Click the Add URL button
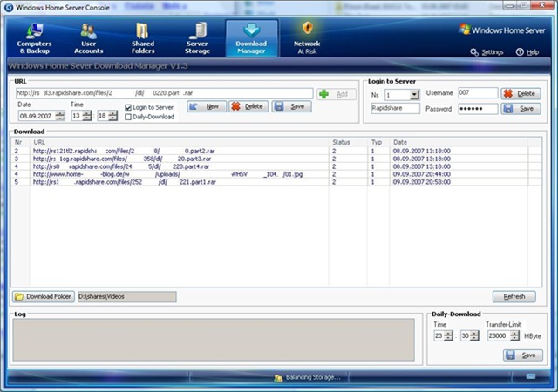 (x=336, y=94)
